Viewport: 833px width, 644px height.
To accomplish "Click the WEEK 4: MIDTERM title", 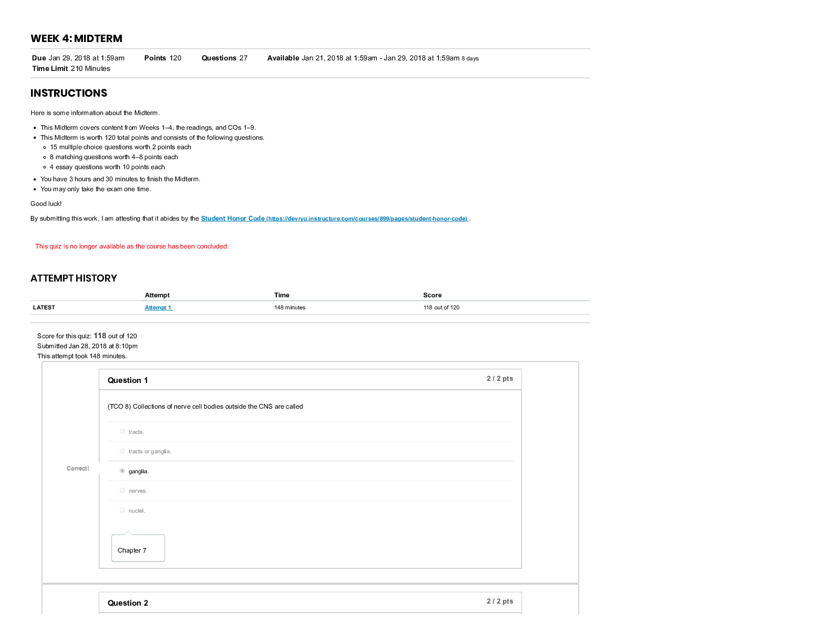I will pos(77,38).
